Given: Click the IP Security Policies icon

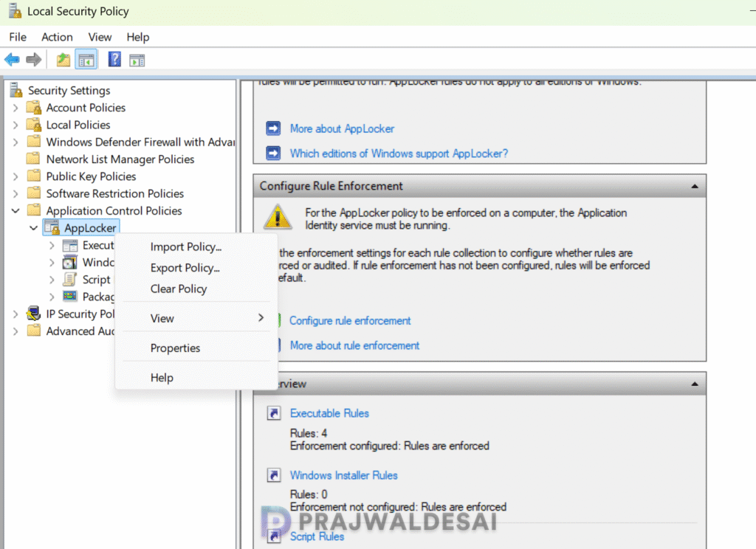Looking at the screenshot, I should [x=33, y=314].
